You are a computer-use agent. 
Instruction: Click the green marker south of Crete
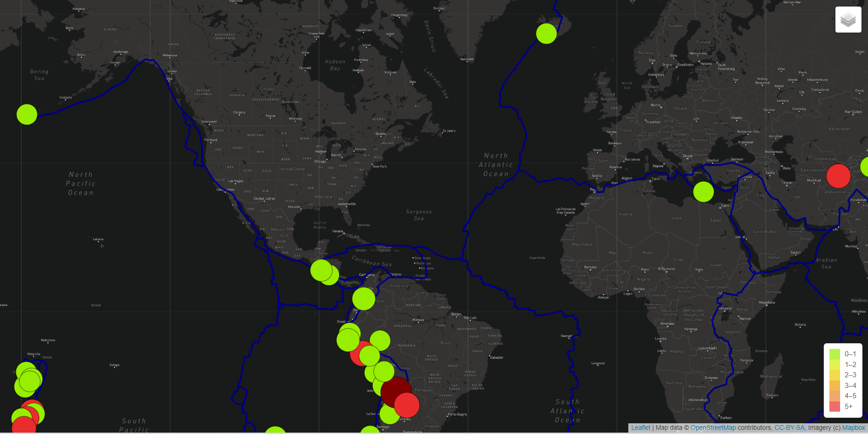tap(704, 191)
